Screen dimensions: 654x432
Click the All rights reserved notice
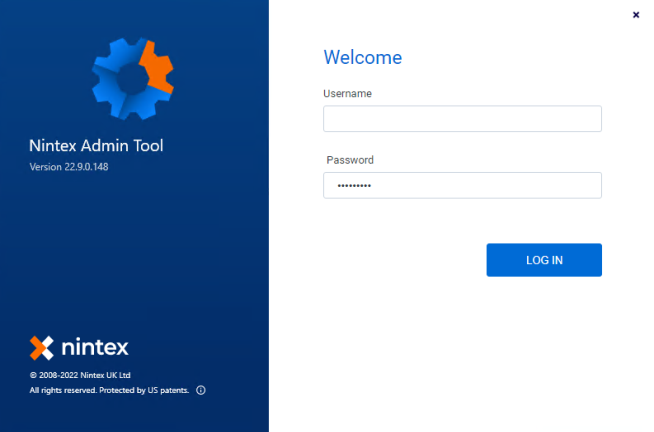pyautogui.click(x=109, y=390)
